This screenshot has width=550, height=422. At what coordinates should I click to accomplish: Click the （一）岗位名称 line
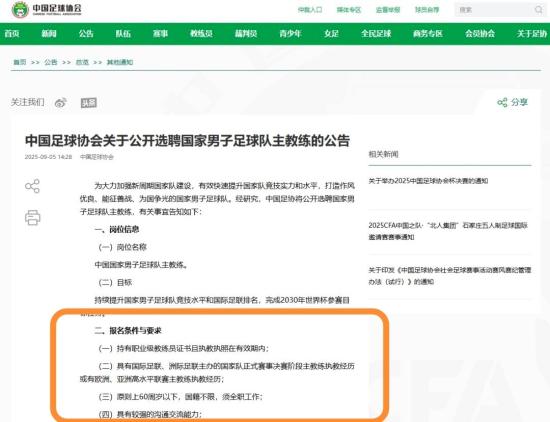tap(122, 247)
